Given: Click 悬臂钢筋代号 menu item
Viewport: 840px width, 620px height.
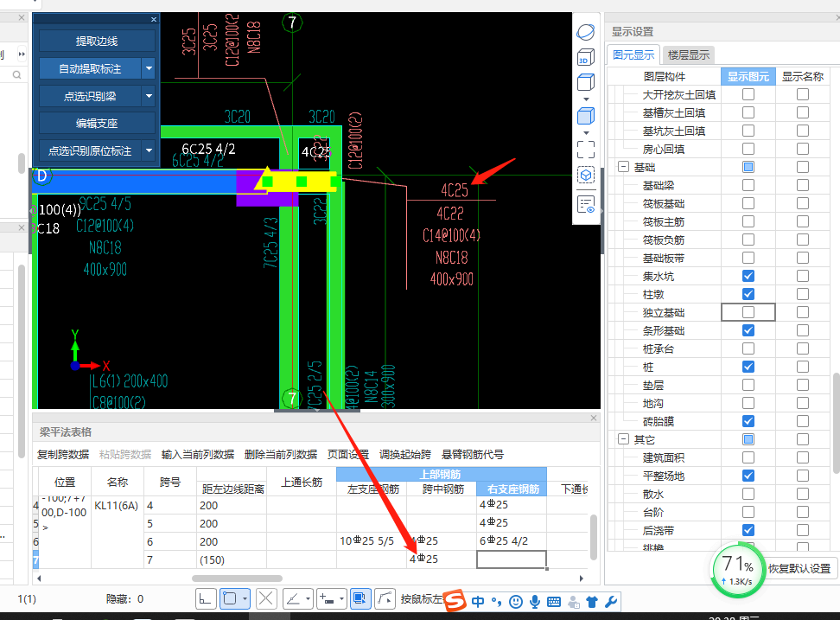Looking at the screenshot, I should [473, 455].
